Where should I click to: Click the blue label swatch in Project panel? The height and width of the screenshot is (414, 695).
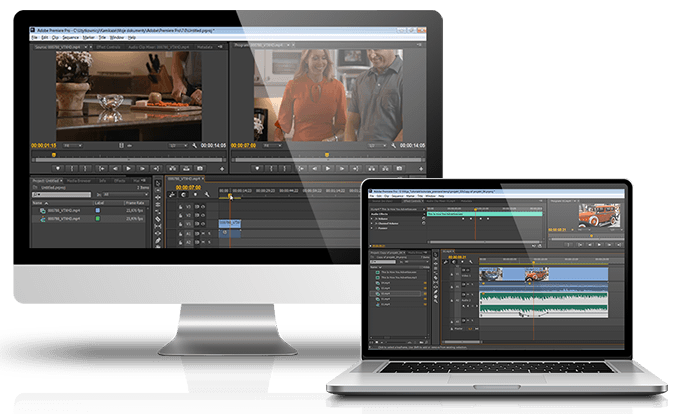pyautogui.click(x=98, y=211)
